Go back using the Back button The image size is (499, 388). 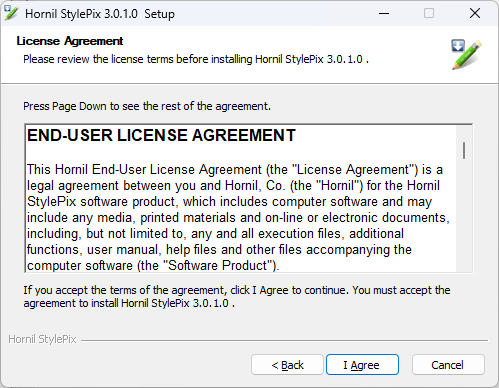pos(287,365)
